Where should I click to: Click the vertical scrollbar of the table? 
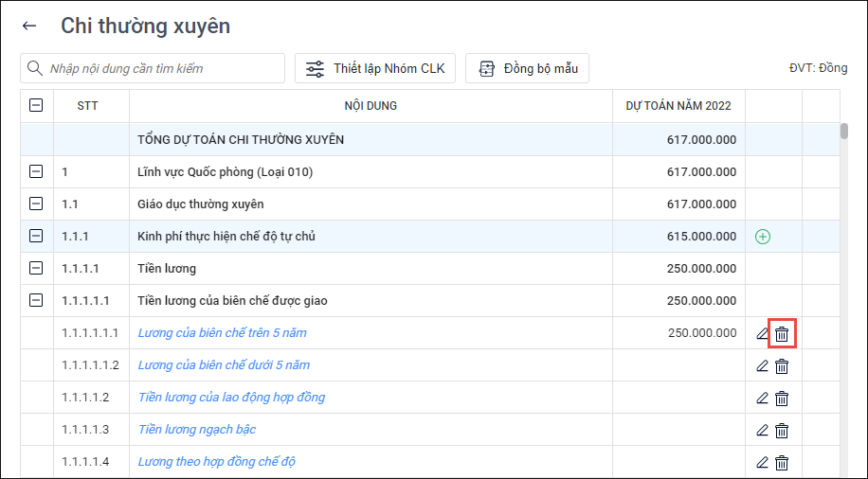coord(843,284)
